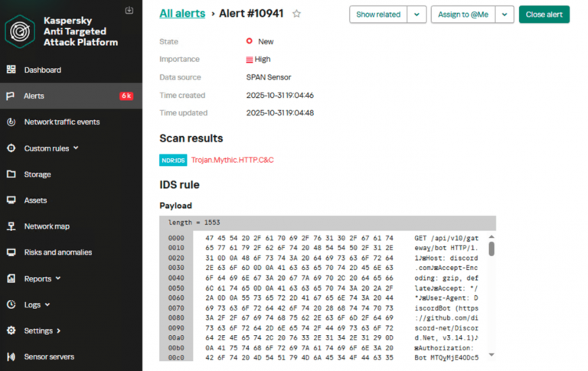
Task: Go back to All alerts link
Action: pyautogui.click(x=182, y=14)
